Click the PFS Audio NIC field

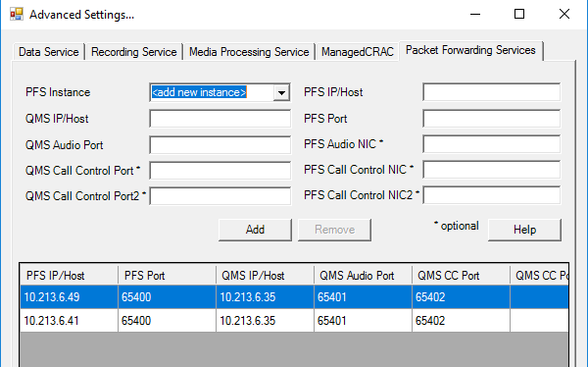[492, 144]
